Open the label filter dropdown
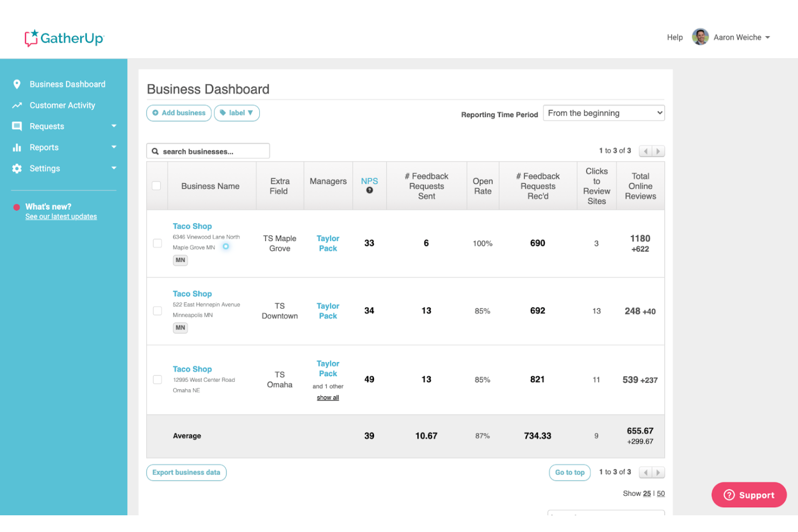798x532 pixels. tap(237, 113)
